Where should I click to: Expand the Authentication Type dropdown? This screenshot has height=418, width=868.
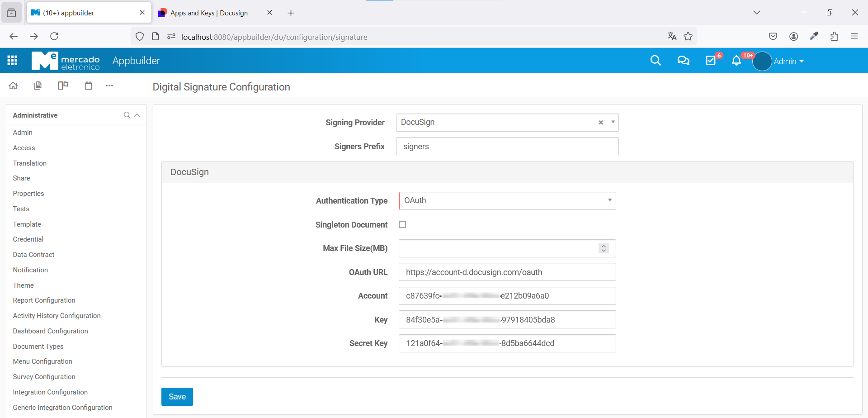(x=609, y=200)
